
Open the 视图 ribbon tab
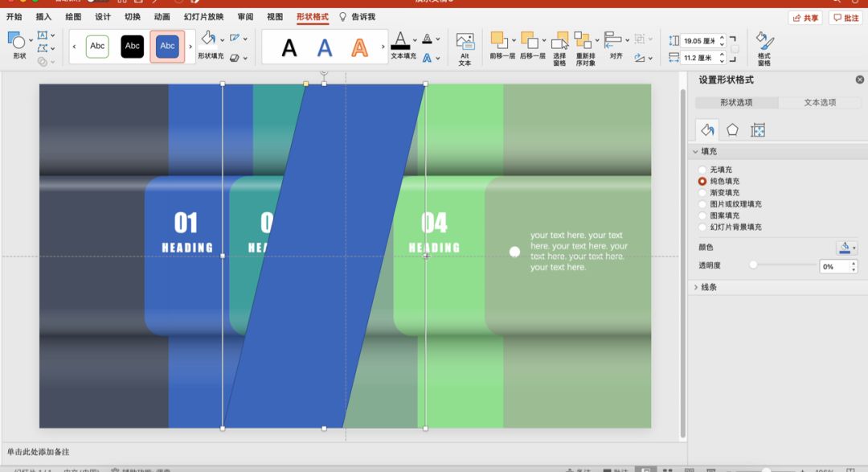point(275,17)
